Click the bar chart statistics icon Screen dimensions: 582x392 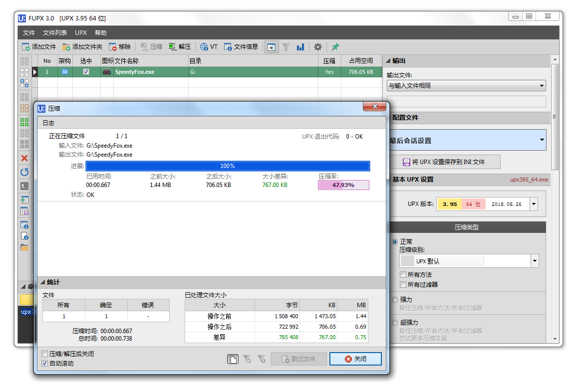tap(300, 47)
